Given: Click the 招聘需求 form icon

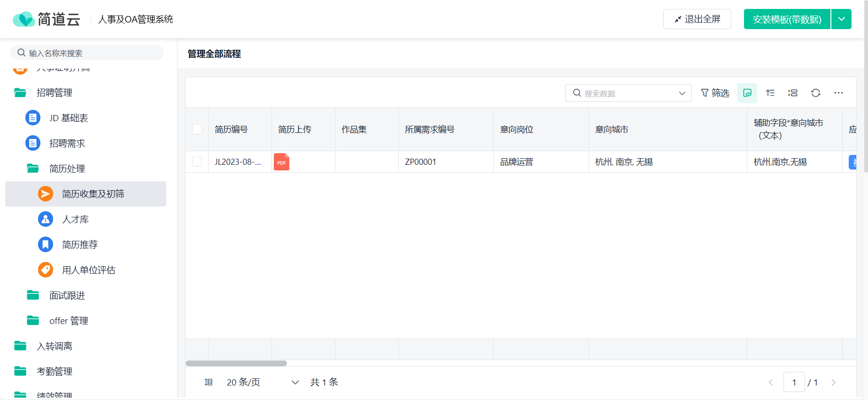Looking at the screenshot, I should [33, 143].
